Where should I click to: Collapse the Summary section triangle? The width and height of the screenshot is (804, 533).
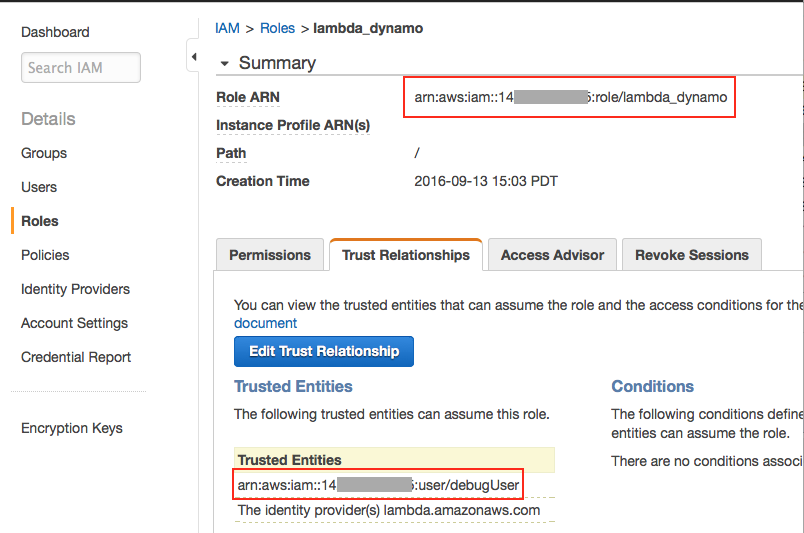(223, 63)
